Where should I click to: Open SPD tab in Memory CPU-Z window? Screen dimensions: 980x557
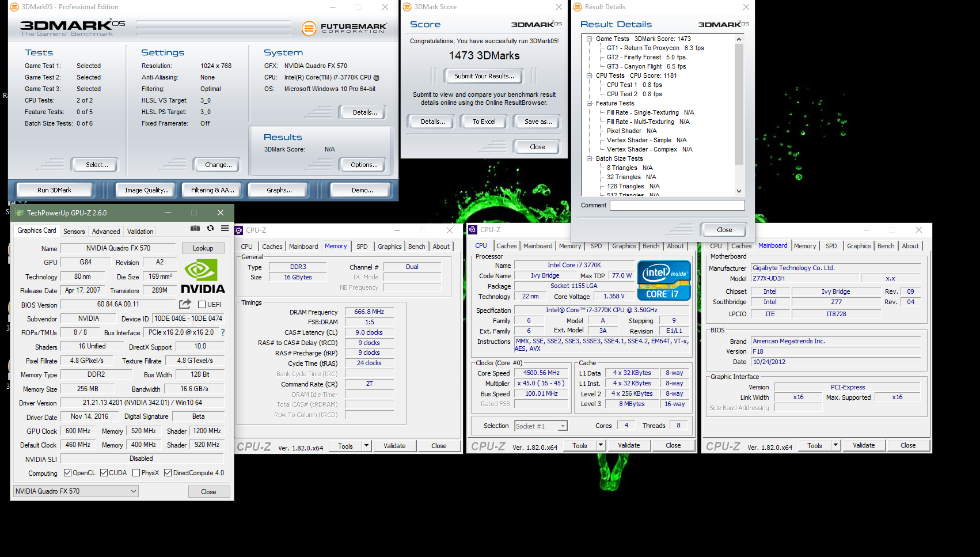click(x=362, y=247)
